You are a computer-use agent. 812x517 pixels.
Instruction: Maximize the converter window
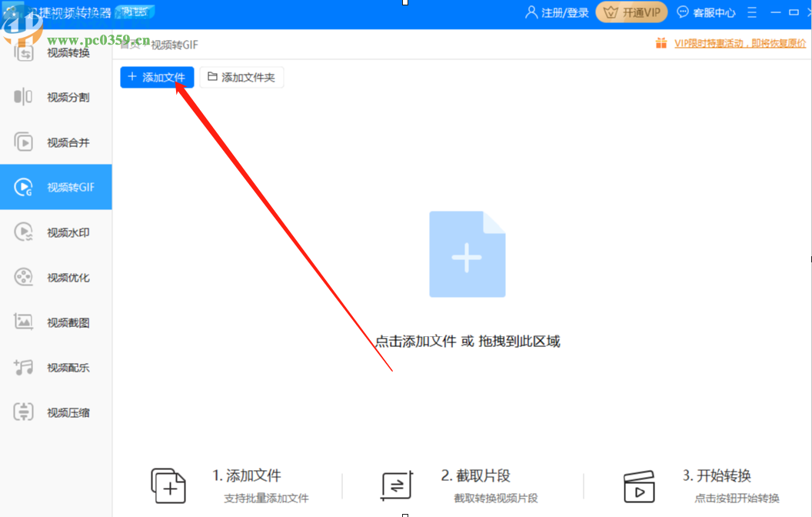point(794,12)
